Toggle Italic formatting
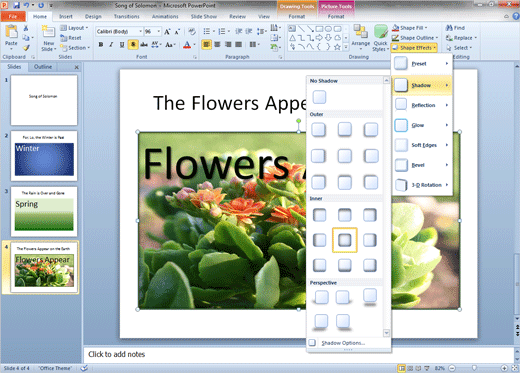 coord(111,45)
